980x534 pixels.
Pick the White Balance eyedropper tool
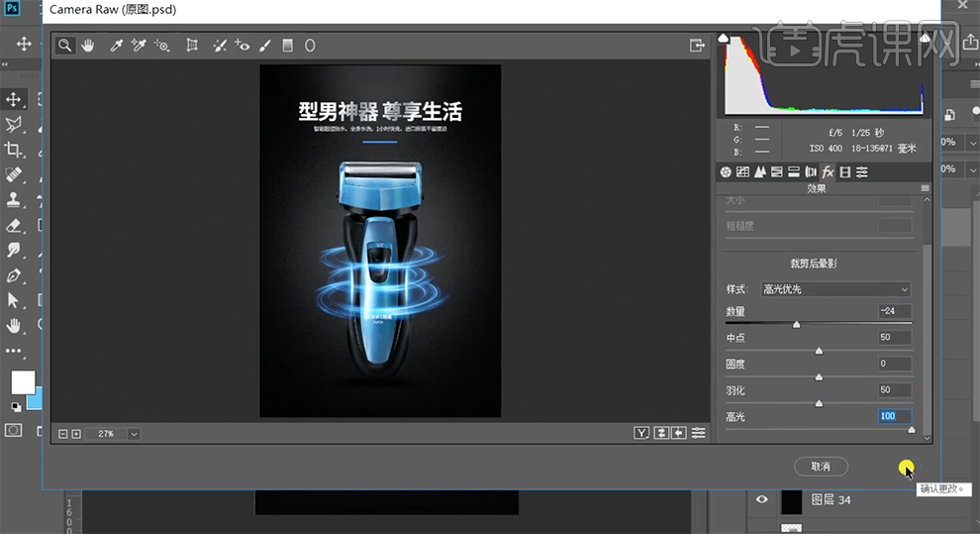(116, 46)
